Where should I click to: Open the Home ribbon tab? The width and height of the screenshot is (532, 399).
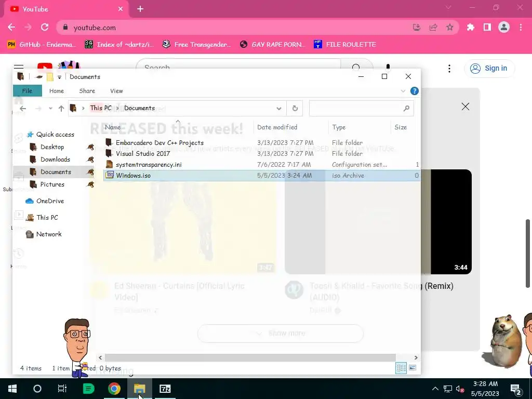tap(56, 91)
